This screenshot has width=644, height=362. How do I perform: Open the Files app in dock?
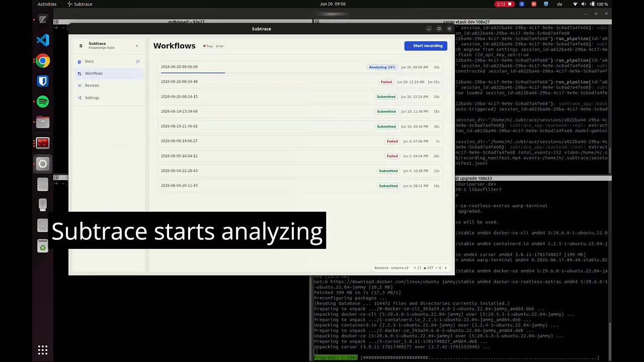43,122
